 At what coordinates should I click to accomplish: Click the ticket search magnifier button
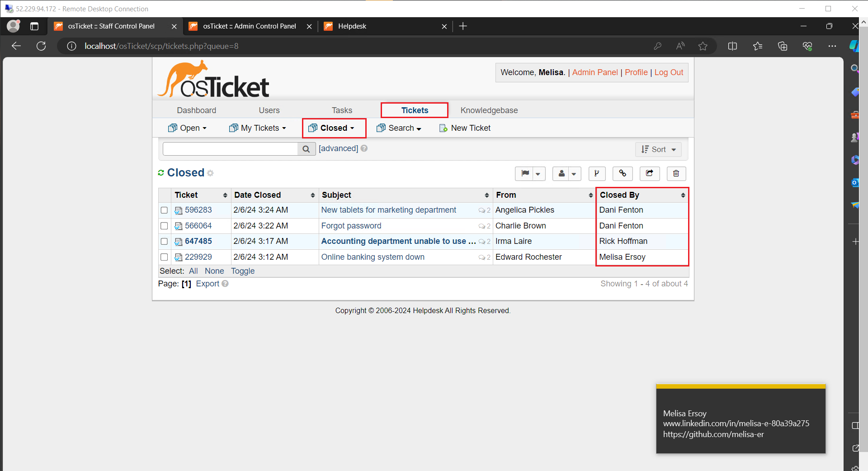point(306,149)
